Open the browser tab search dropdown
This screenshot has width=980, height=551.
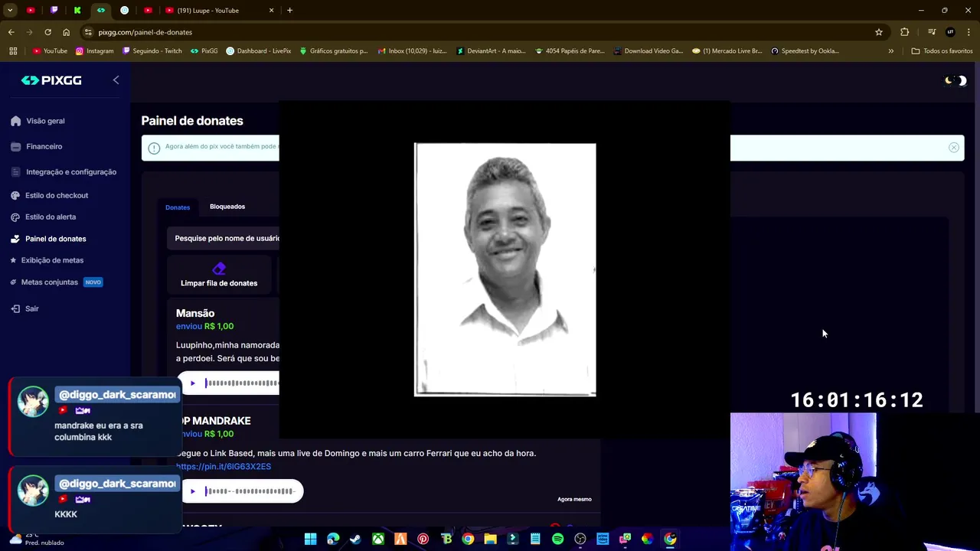coord(10,11)
